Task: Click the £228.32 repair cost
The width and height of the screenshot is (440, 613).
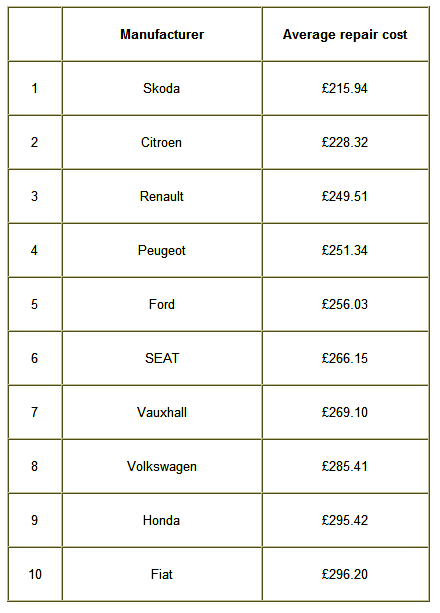Action: [x=345, y=142]
